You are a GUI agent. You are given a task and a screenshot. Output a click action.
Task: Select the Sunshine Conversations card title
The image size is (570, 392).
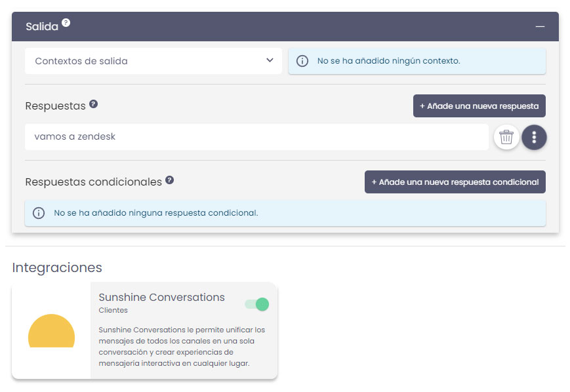[161, 297]
